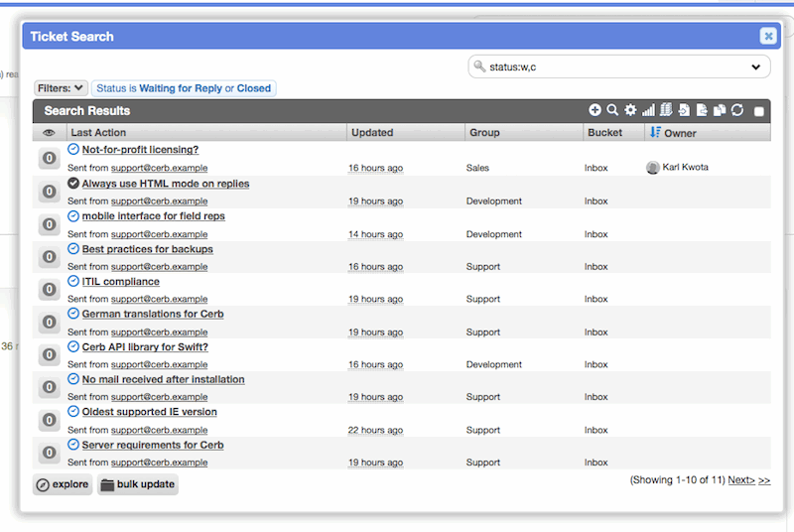
Task: Click waiting status icon on Server requirements
Action: [x=73, y=445]
